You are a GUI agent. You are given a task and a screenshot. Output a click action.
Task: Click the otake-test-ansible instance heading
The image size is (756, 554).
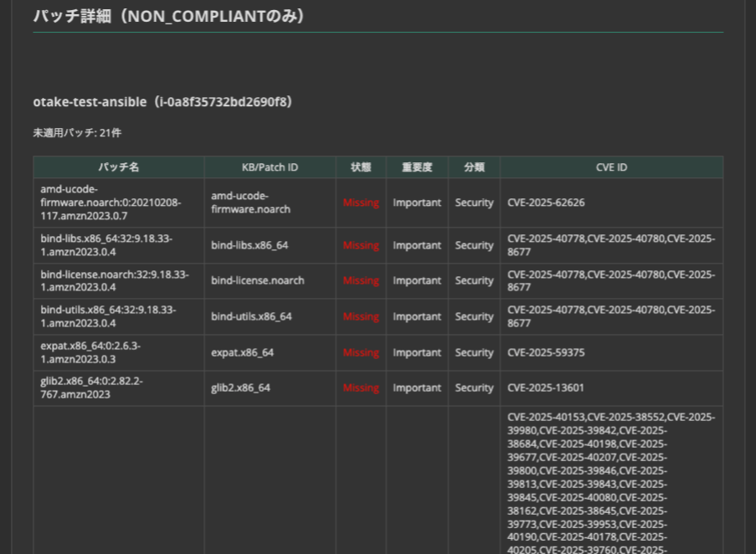(162, 102)
